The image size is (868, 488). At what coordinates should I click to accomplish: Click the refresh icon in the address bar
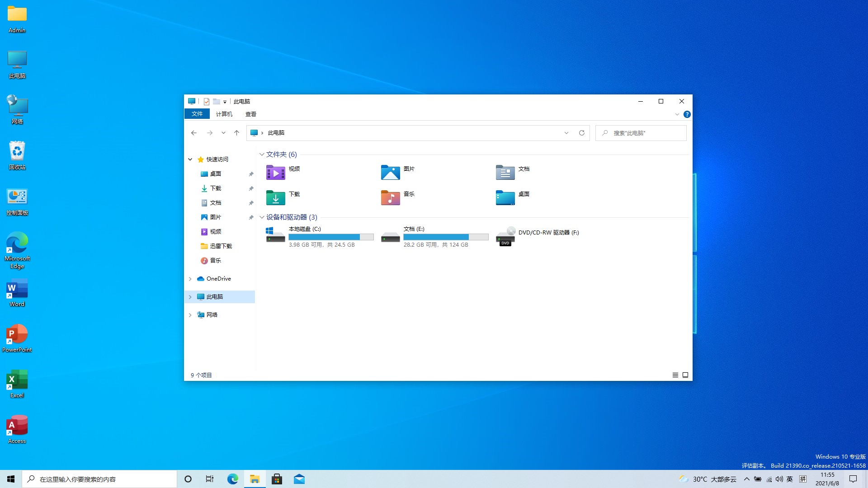tap(582, 132)
